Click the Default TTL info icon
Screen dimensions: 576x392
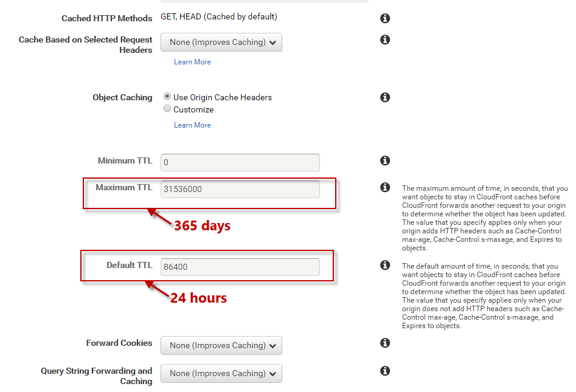(x=385, y=265)
